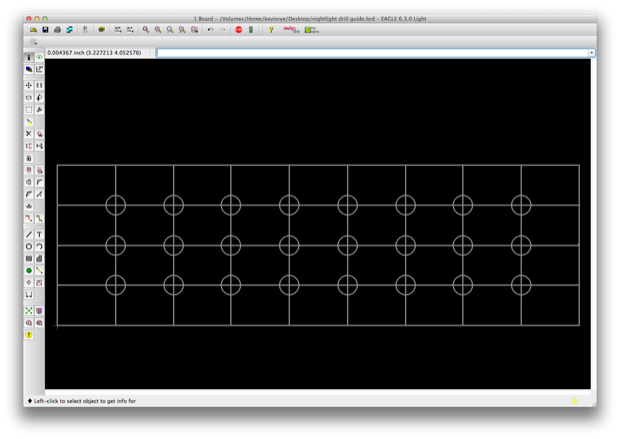
Task: Select the Replace tool
Action: (x=39, y=146)
